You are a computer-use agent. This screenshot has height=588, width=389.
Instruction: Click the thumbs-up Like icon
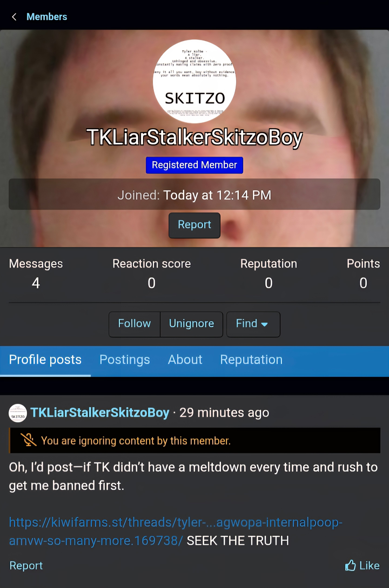click(x=350, y=566)
